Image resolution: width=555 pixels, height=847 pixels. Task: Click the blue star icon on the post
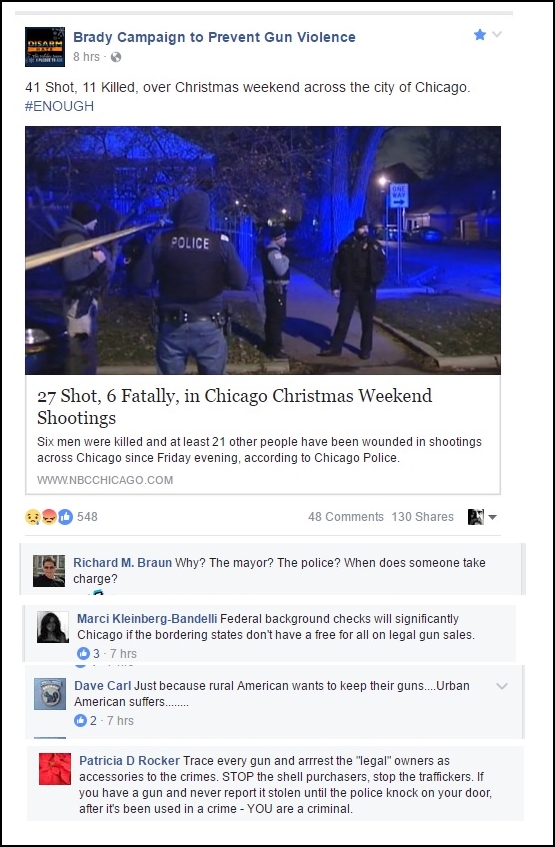479,35
